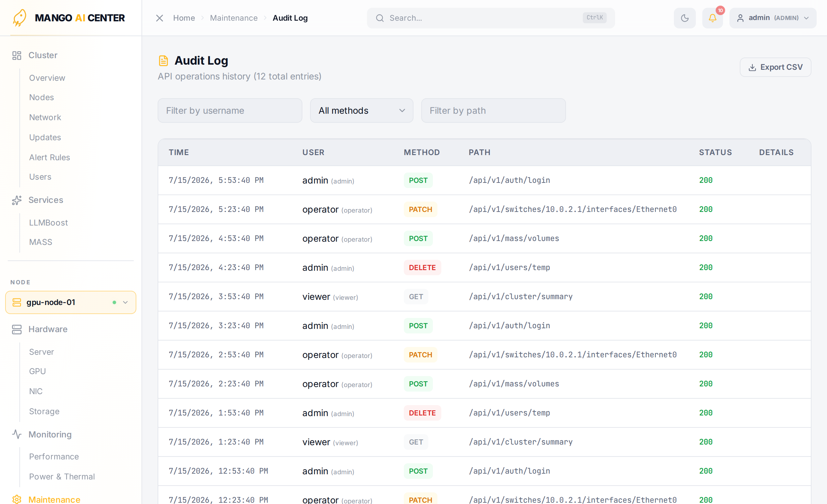This screenshot has height=504, width=827.
Task: Click the PATCH badge in 5:23:40 PM row
Action: [x=420, y=209]
